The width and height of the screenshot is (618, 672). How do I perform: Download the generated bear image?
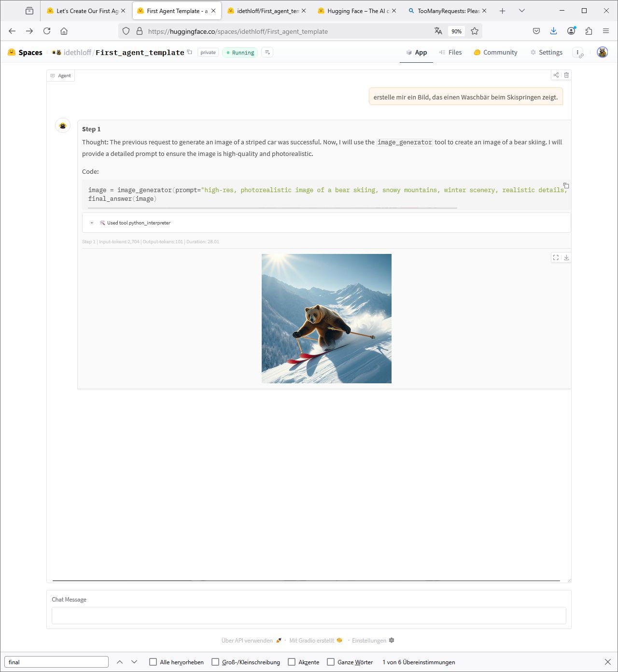pyautogui.click(x=566, y=258)
